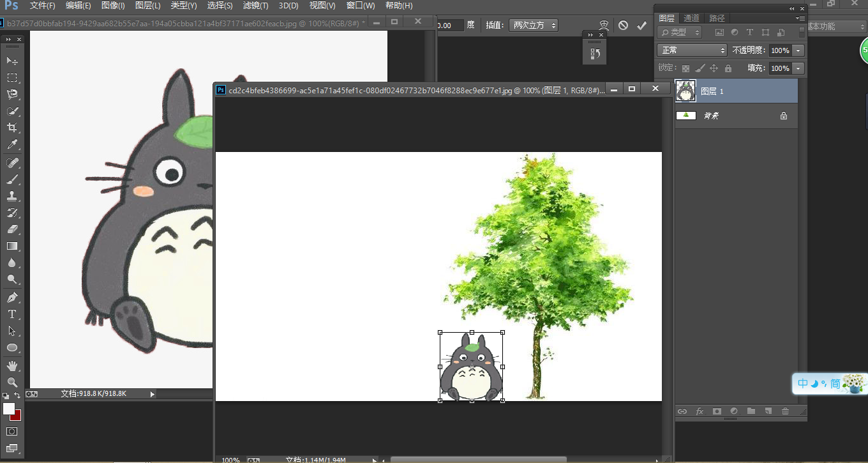Toggle lock transparent pixels
868x463 pixels.
coord(685,68)
